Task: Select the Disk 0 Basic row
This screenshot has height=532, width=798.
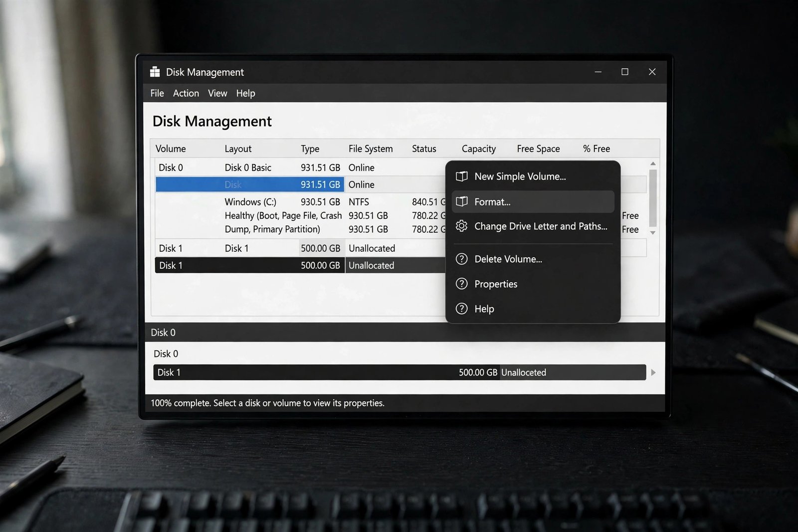Action: [300, 168]
